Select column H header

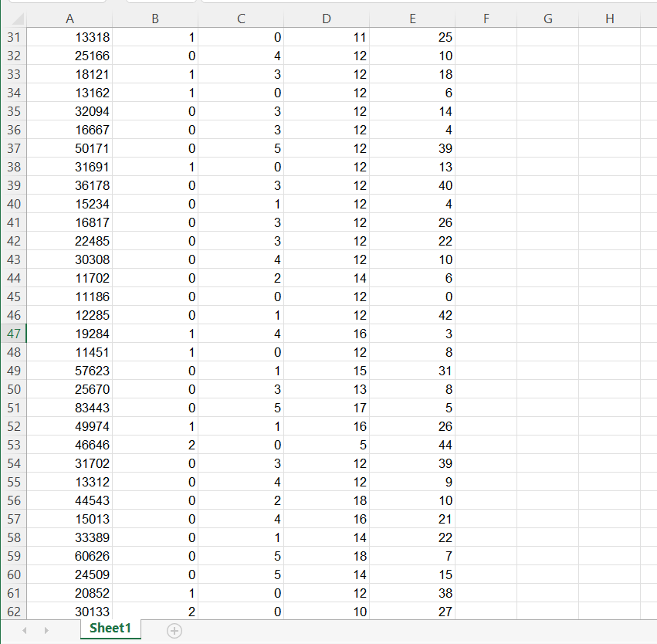[x=610, y=19]
